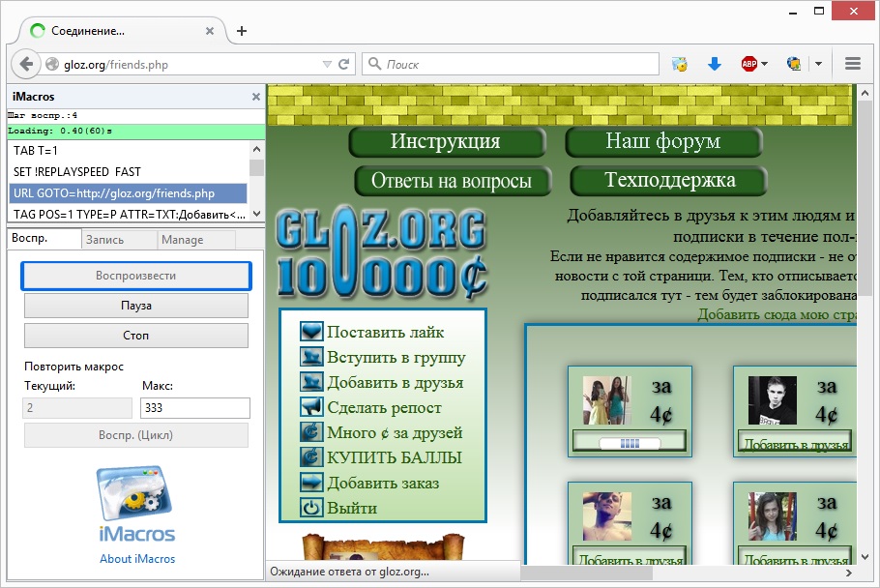This screenshot has height=588, width=880.
Task: Click the Воспроизвести button
Action: [135, 276]
